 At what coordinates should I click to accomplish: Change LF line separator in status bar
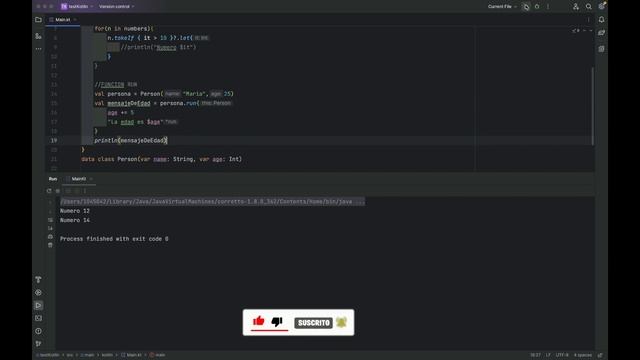(x=548, y=355)
